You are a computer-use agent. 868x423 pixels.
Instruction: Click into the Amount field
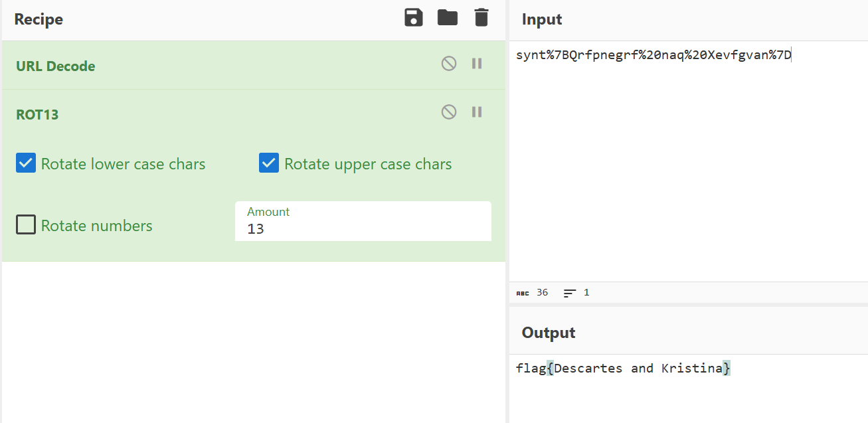click(x=363, y=222)
